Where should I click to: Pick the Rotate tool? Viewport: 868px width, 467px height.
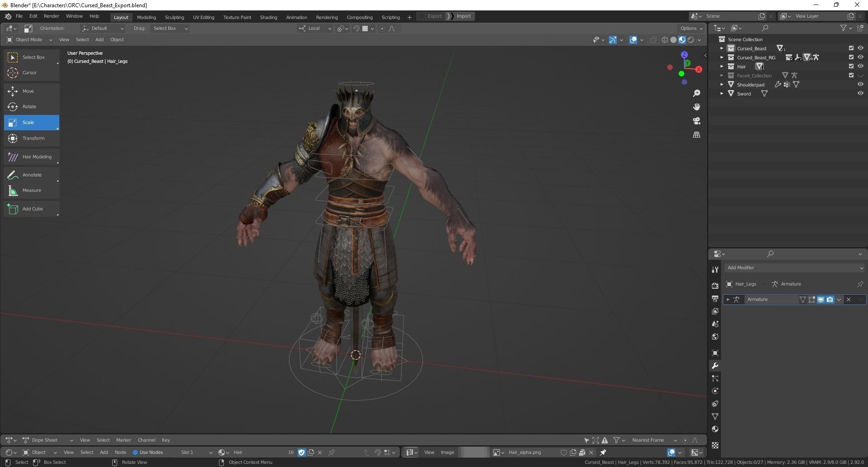(32, 106)
